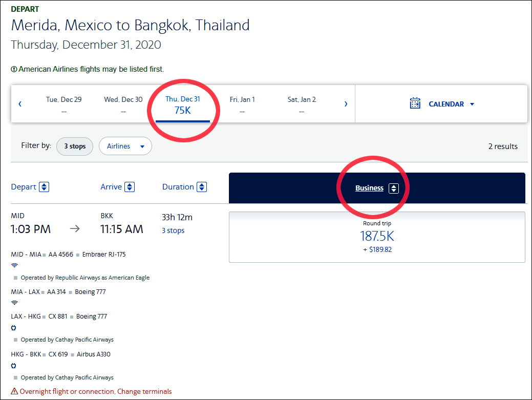
Task: Choose the 187.5K round trip fare
Action: pos(377,237)
